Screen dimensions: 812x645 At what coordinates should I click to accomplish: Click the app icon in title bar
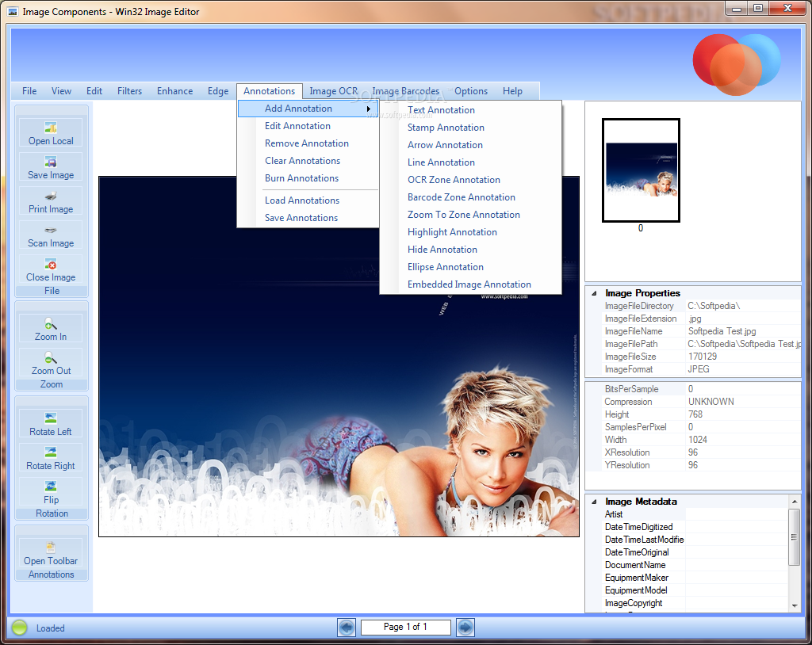tap(13, 11)
